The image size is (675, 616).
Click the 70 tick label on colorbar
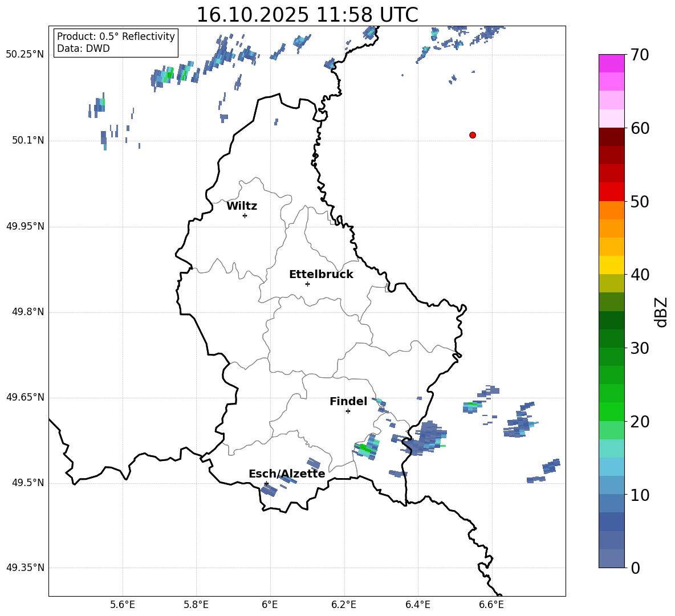pos(640,55)
